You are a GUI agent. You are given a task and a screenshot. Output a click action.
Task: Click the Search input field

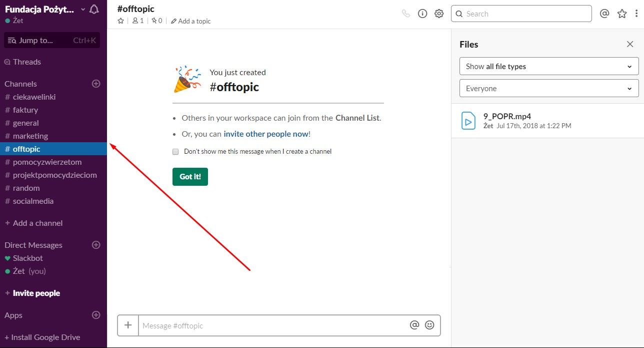click(x=525, y=14)
